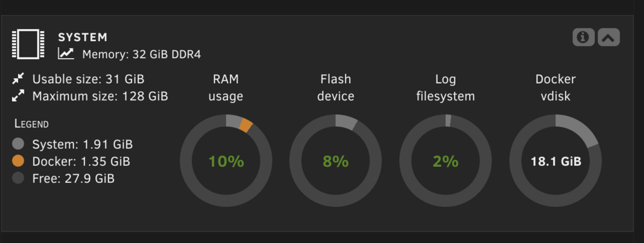
Task: Click the Log filesystem 2% gauge
Action: coord(446,160)
